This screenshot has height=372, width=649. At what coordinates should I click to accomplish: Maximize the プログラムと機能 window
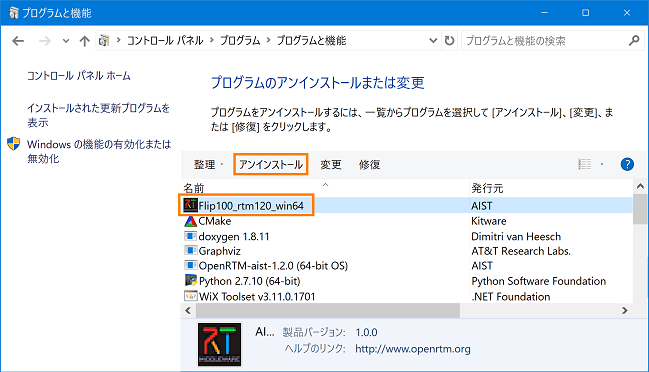(x=585, y=13)
